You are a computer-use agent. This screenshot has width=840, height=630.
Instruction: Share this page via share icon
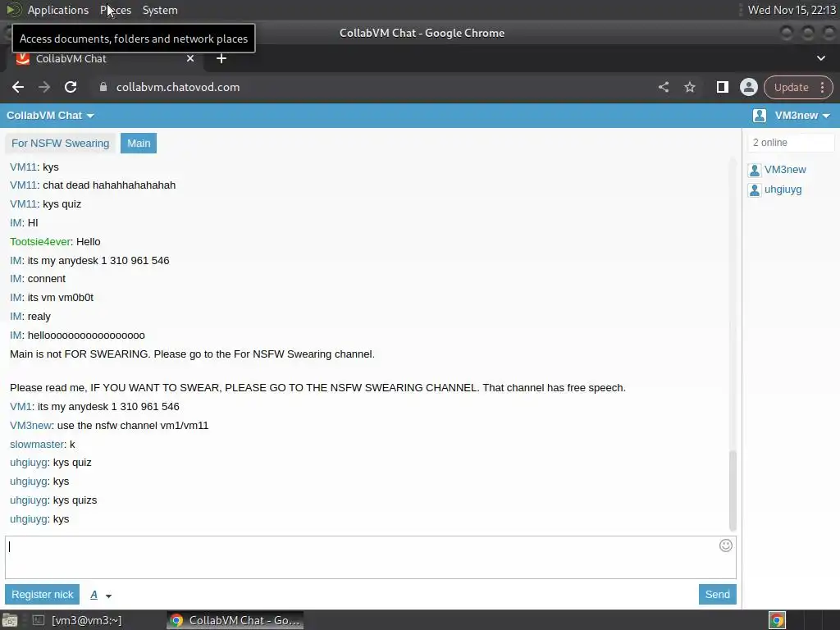pos(663,87)
